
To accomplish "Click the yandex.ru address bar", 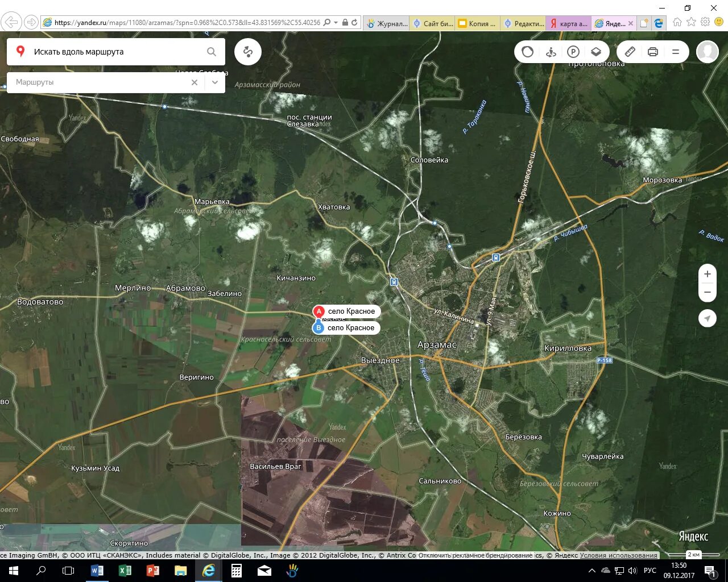I will point(188,23).
